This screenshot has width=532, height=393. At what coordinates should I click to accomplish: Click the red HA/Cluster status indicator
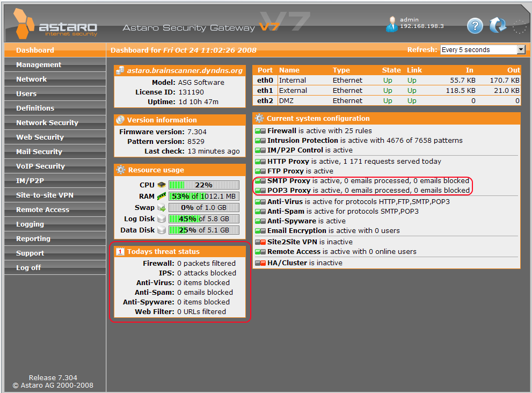260,263
